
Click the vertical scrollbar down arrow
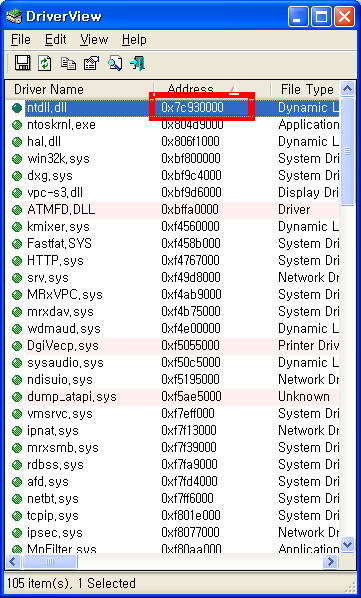tap(347, 544)
